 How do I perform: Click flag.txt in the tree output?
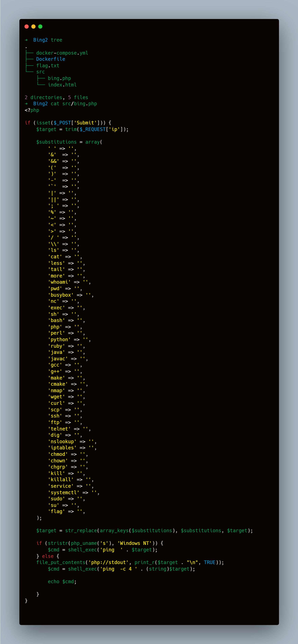(47, 66)
